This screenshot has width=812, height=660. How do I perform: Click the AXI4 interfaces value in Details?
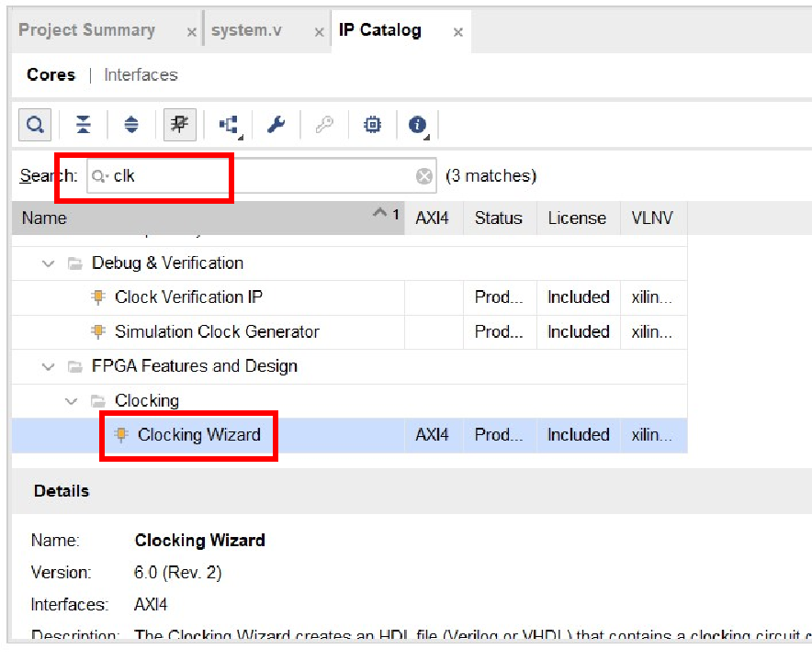[x=151, y=605]
